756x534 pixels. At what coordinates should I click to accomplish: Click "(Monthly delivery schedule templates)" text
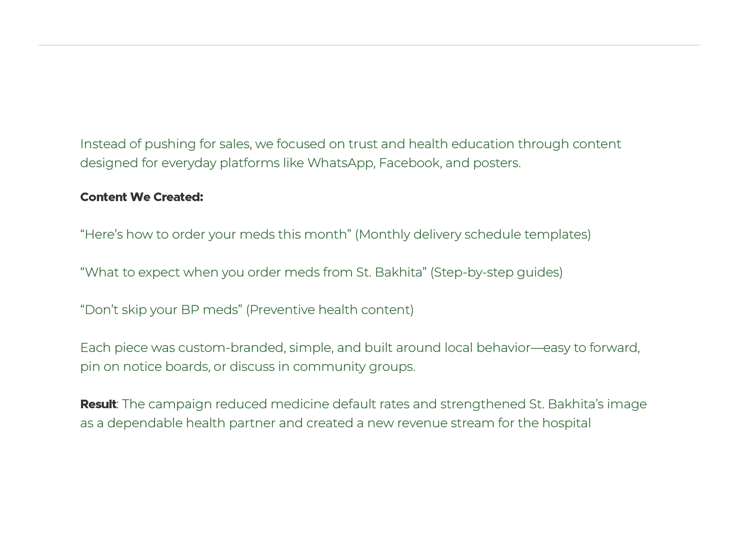pyautogui.click(x=473, y=235)
